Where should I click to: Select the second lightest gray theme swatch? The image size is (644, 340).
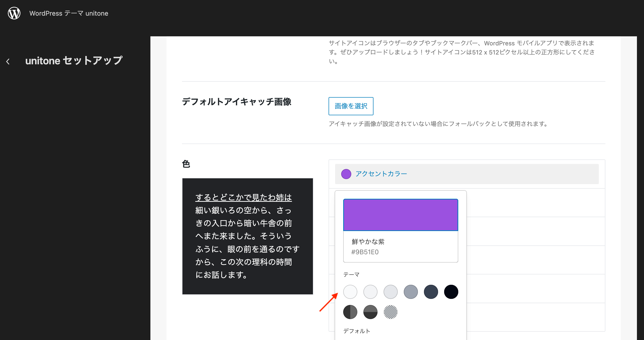point(370,292)
